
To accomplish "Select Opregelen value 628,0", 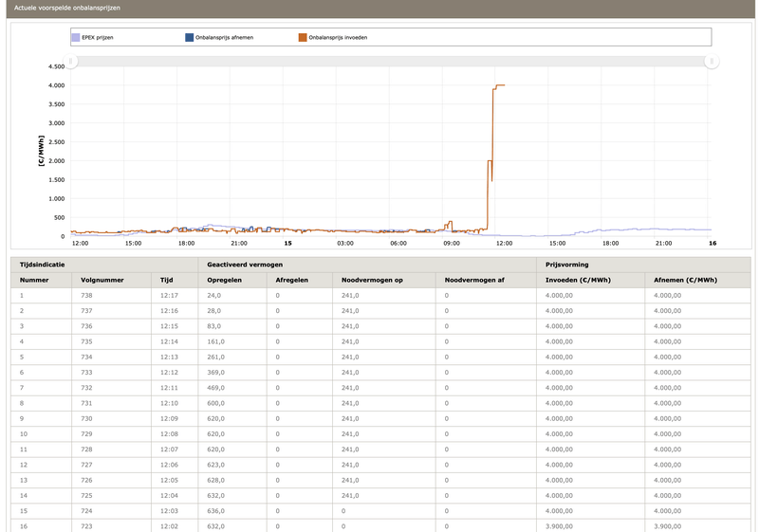I will (x=216, y=481).
